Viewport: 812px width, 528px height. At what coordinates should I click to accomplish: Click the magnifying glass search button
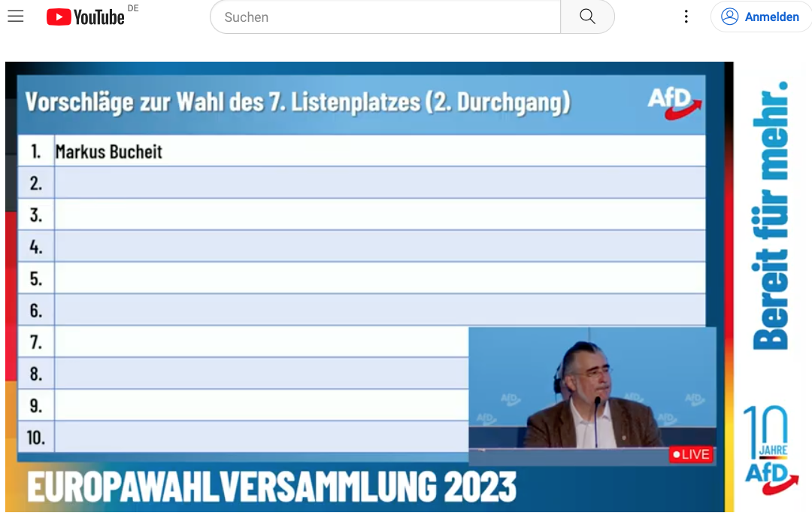pos(587,17)
